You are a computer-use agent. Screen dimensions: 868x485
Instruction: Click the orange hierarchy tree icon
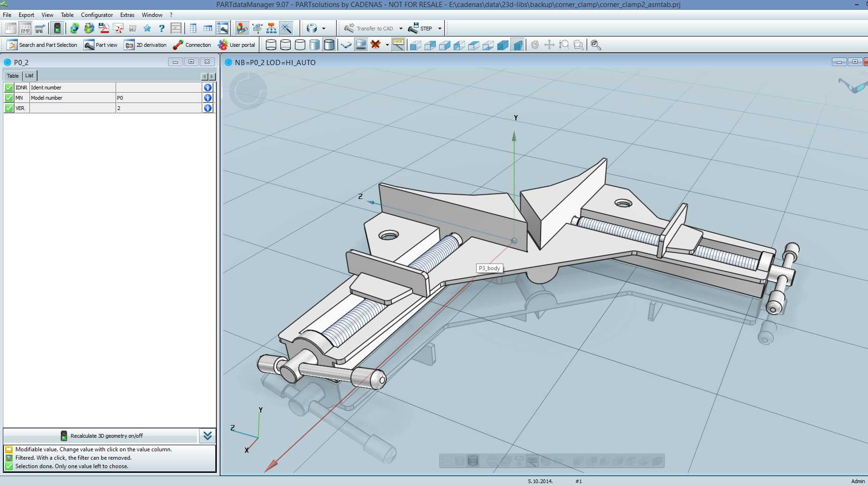click(272, 29)
